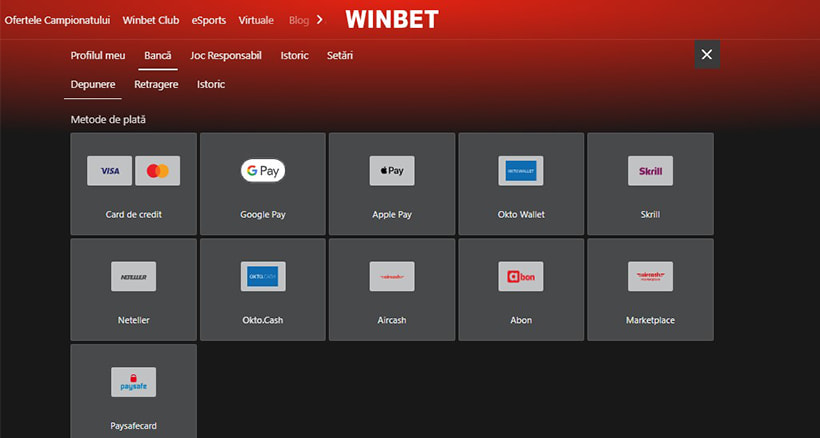
Task: Close the account panel with X
Action: 707,54
